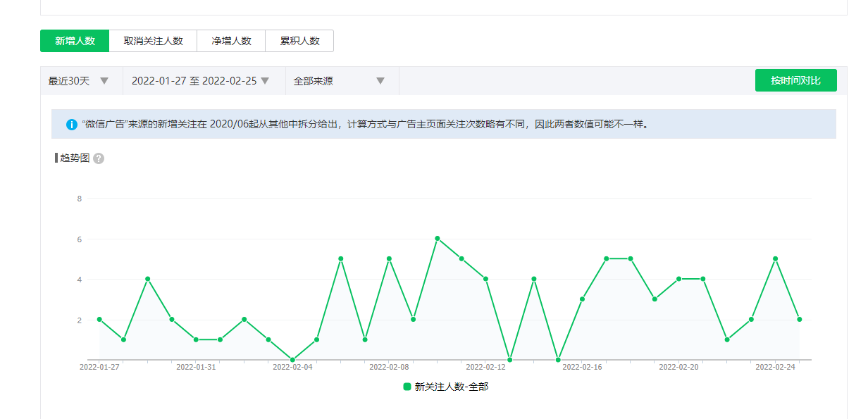Screen dimensions: 868x419
Task: Select the last data point on the line
Action: pos(799,319)
